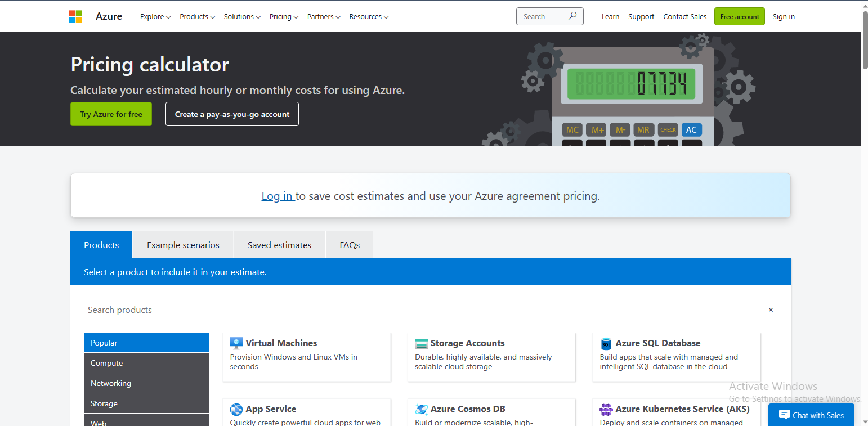
Task: Click the Storage Accounts product icon
Action: tap(422, 343)
